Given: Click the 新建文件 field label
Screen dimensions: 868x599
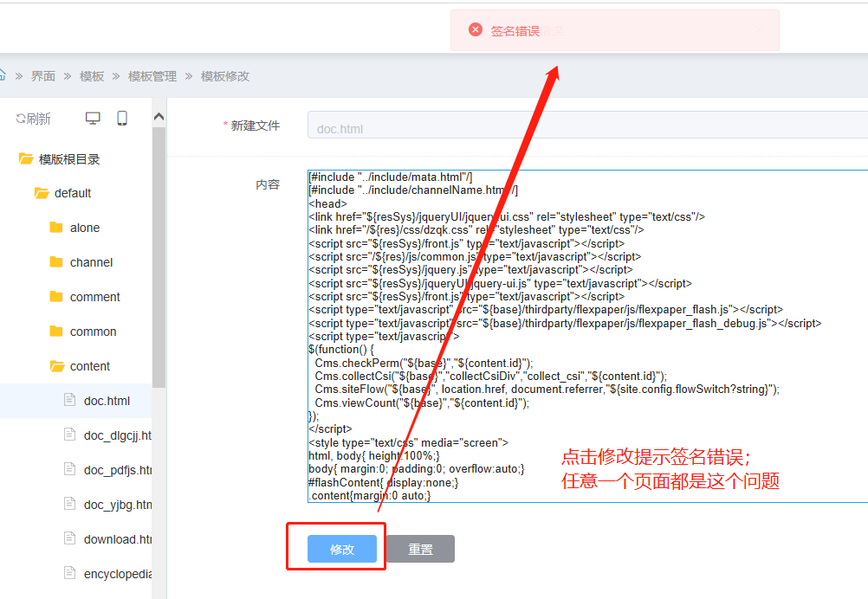Looking at the screenshot, I should tap(256, 126).
